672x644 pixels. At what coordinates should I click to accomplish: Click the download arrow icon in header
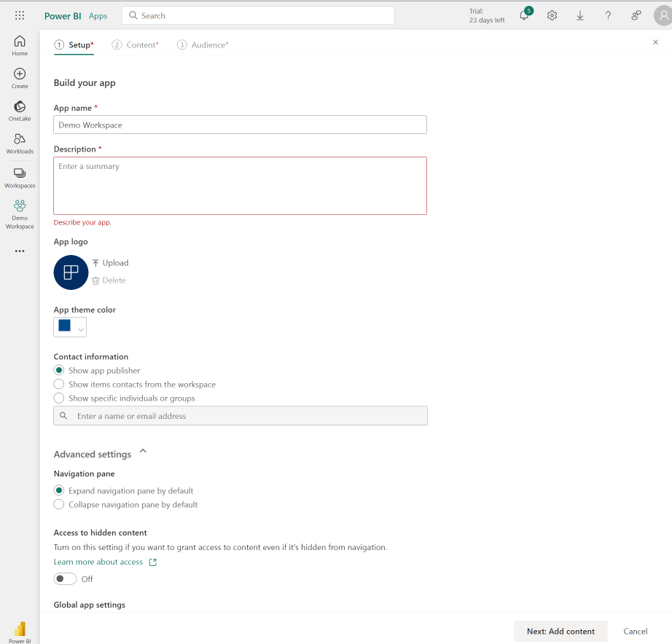580,15
